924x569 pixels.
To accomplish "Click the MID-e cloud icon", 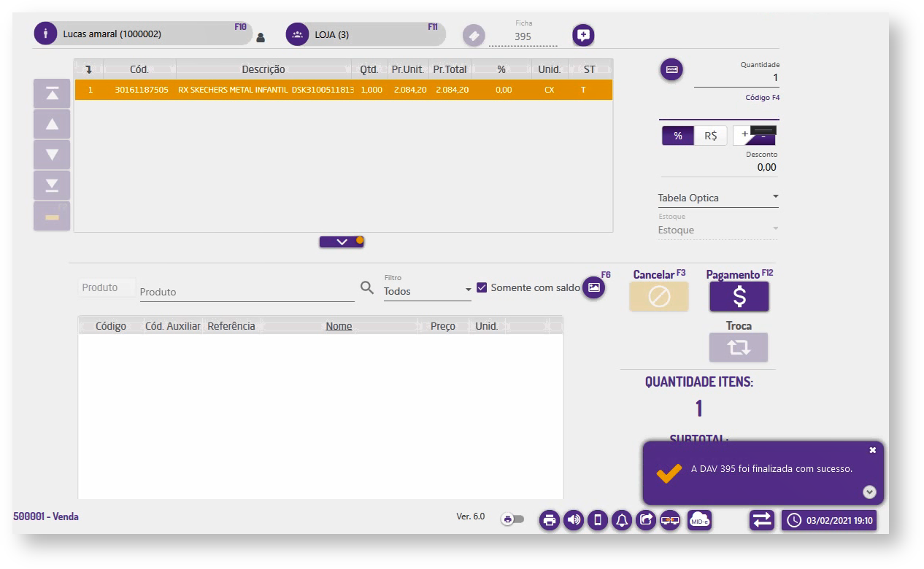I will coord(700,520).
